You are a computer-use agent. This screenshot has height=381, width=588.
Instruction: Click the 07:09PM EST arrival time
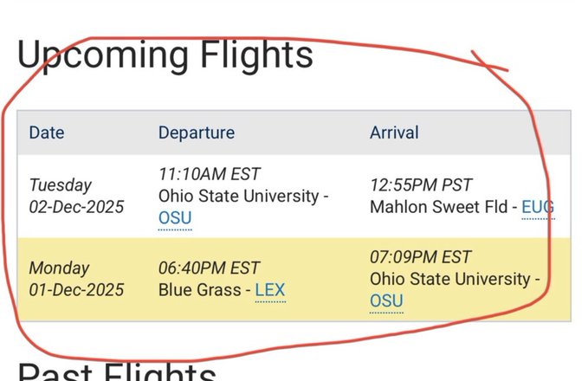click(421, 257)
